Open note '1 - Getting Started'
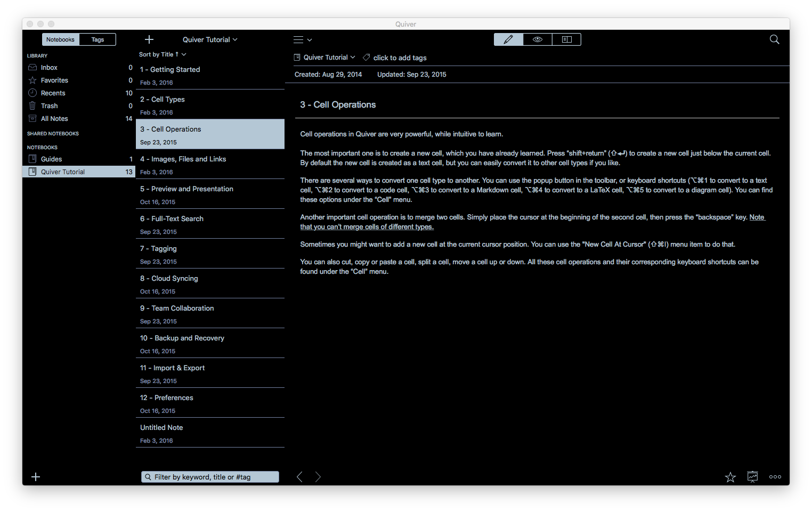Viewport: 812px width, 512px height. tap(210, 75)
